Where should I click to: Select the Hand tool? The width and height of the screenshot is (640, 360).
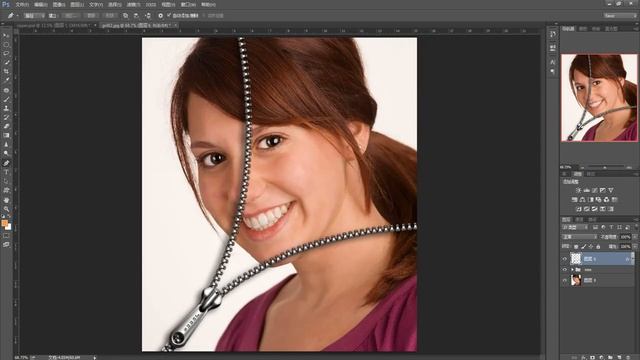[6, 200]
